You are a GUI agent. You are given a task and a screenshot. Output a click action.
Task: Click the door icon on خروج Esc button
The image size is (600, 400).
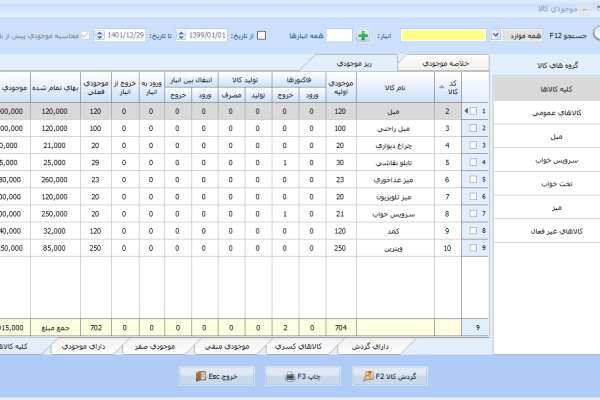(201, 376)
